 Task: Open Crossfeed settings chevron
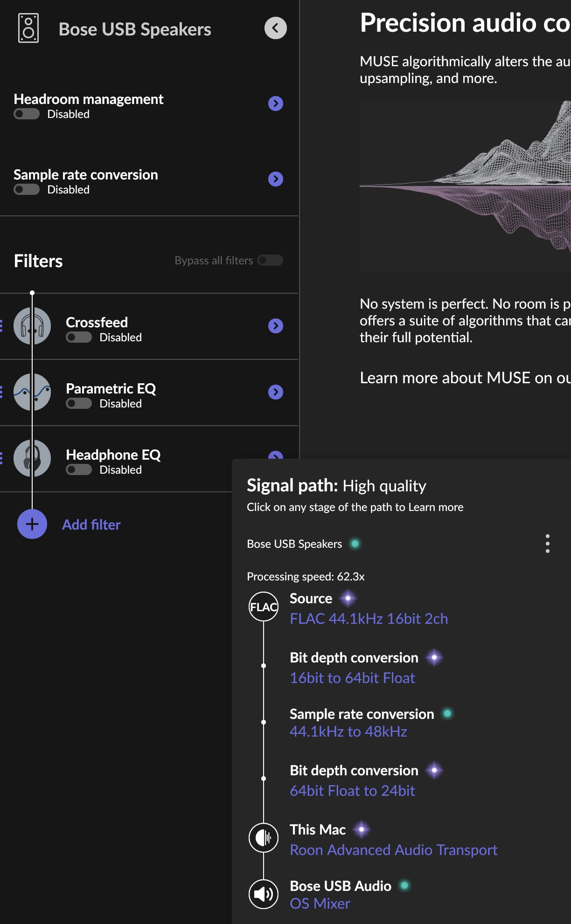point(276,326)
